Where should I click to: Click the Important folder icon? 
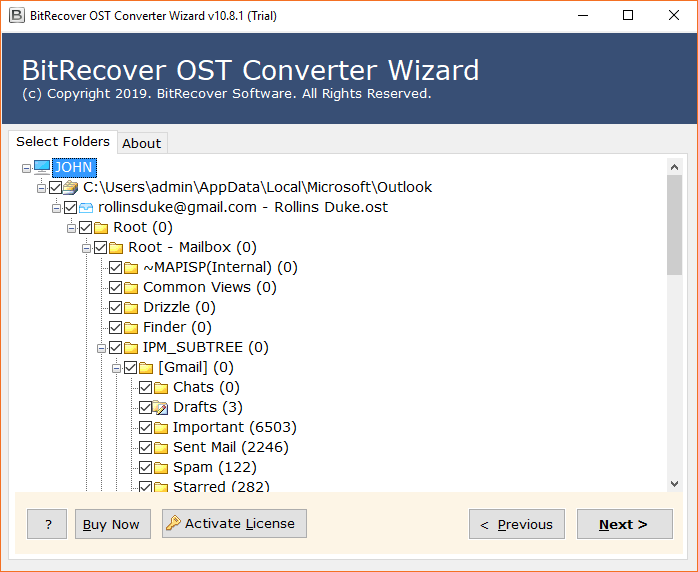pyautogui.click(x=161, y=428)
